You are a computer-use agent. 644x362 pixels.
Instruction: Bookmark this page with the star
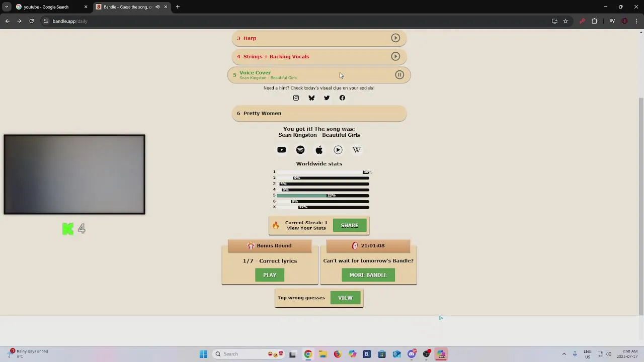(x=566, y=21)
